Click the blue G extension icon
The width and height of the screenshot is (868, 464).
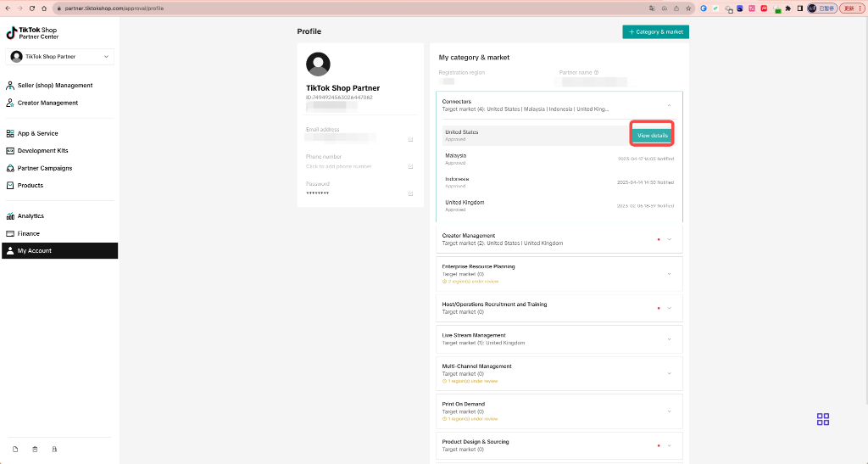click(704, 8)
